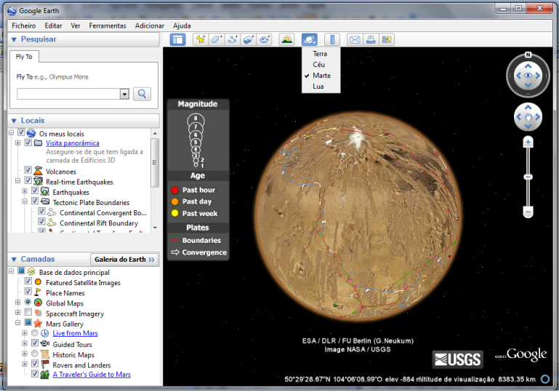Expand the Rovers and Landers node

(25, 364)
